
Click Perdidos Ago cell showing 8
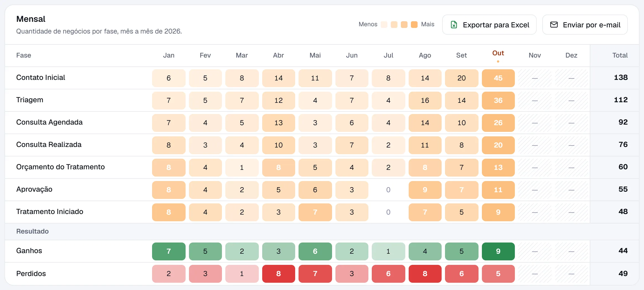pos(425,274)
